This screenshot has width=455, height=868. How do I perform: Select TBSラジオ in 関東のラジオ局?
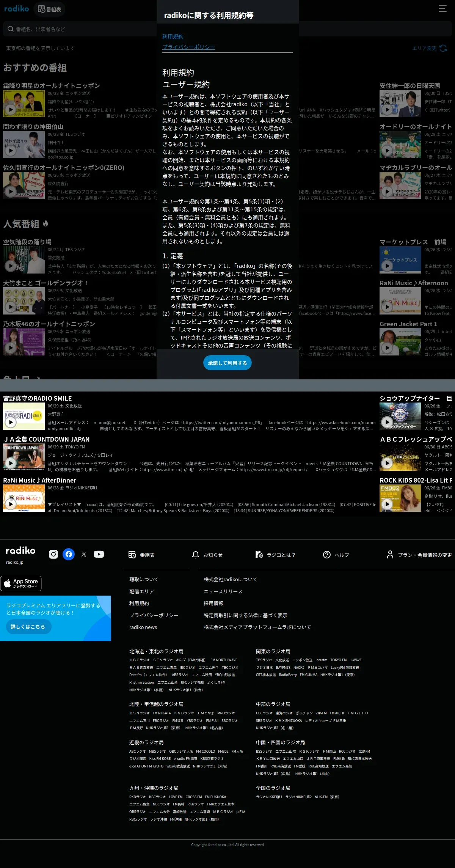click(264, 660)
